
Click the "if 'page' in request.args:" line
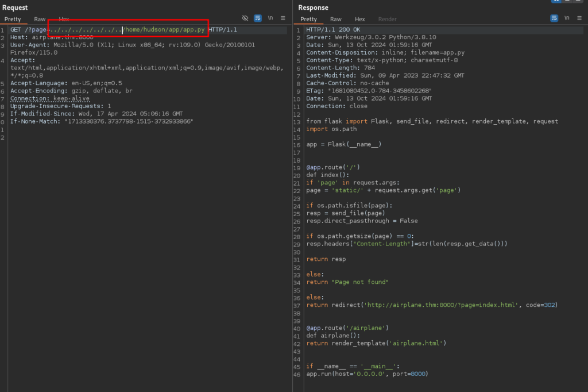click(353, 182)
